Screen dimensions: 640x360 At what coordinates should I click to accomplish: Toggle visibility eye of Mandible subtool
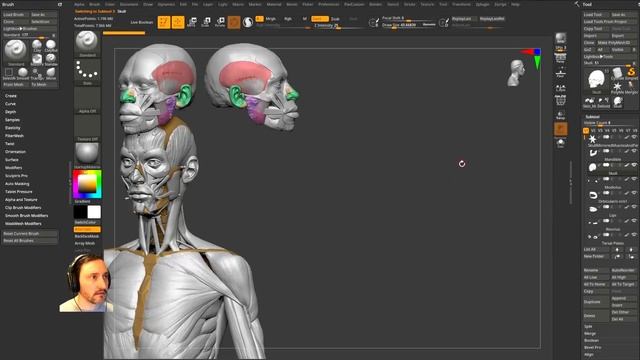coord(634,151)
